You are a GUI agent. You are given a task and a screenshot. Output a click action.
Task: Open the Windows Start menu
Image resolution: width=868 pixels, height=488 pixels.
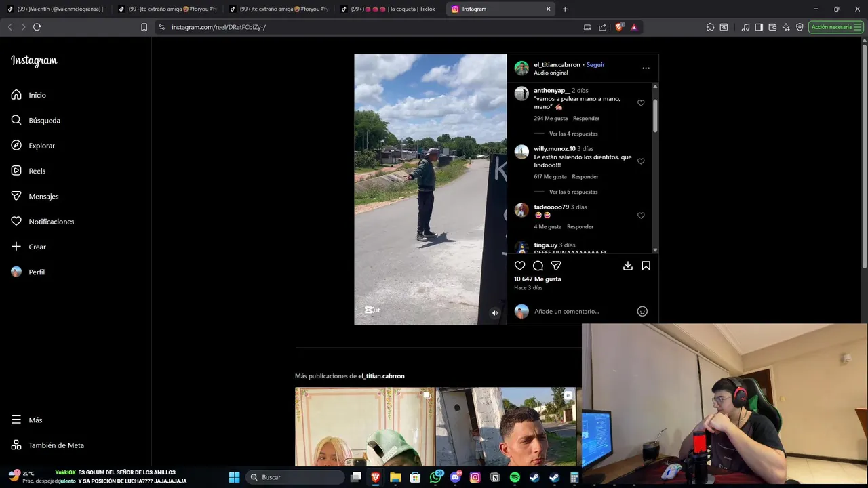coord(234,477)
